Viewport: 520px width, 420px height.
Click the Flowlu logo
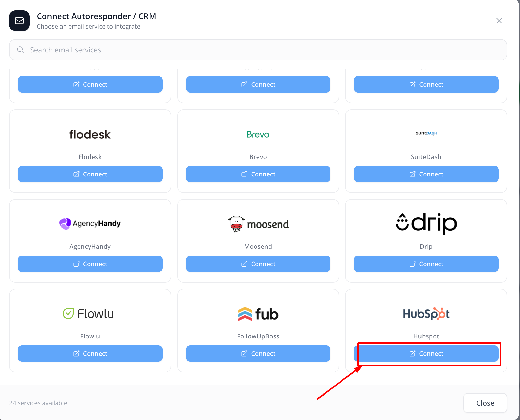click(x=88, y=314)
